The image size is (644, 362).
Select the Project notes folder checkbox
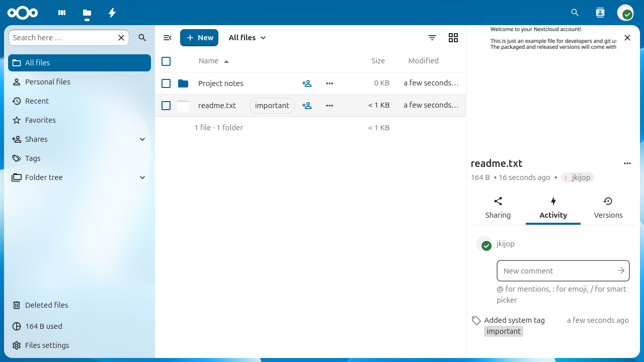[x=166, y=83]
